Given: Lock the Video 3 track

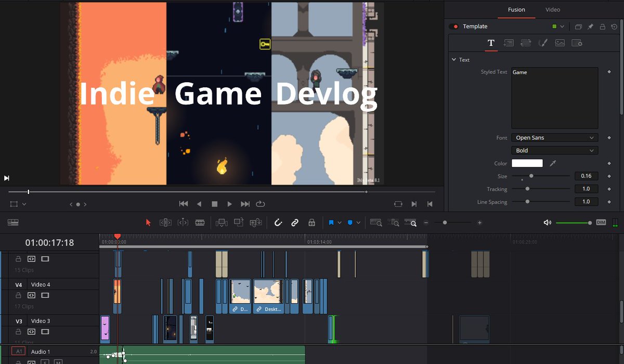Looking at the screenshot, I should coord(18,332).
